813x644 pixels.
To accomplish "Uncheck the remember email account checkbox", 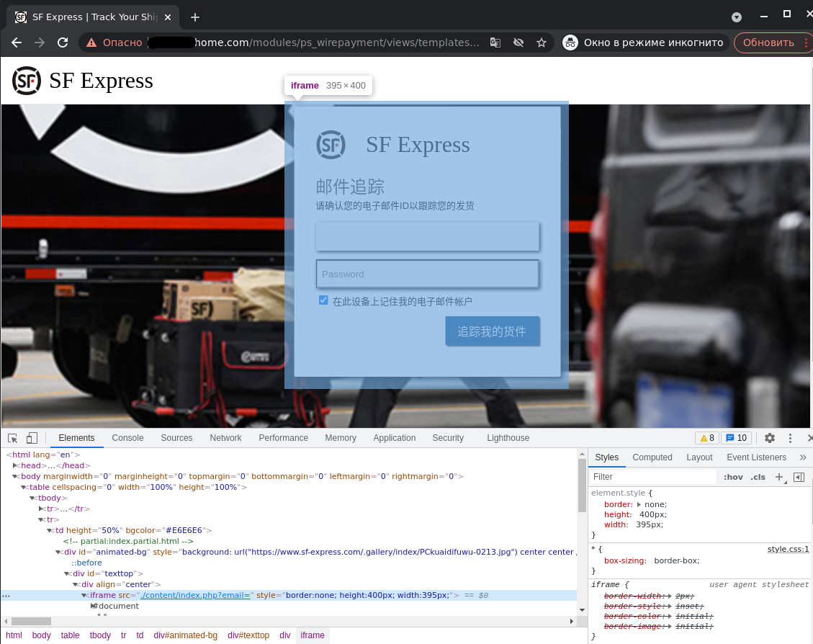I will [323, 300].
